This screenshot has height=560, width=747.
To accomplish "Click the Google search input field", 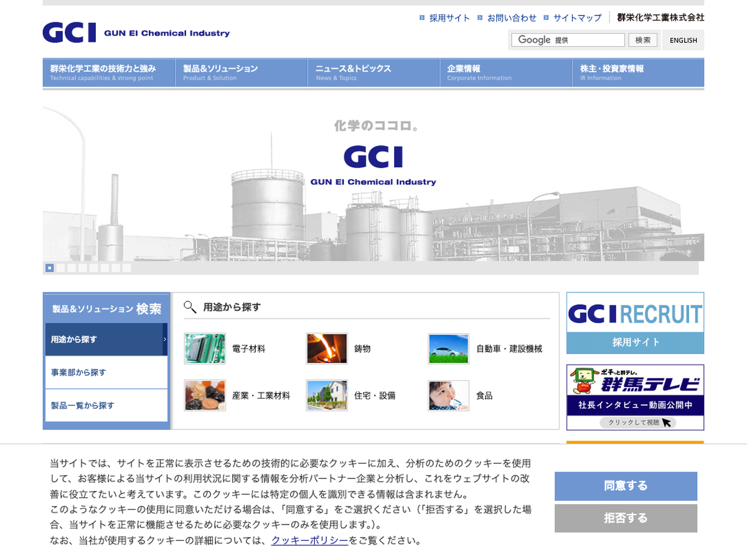I will (568, 40).
